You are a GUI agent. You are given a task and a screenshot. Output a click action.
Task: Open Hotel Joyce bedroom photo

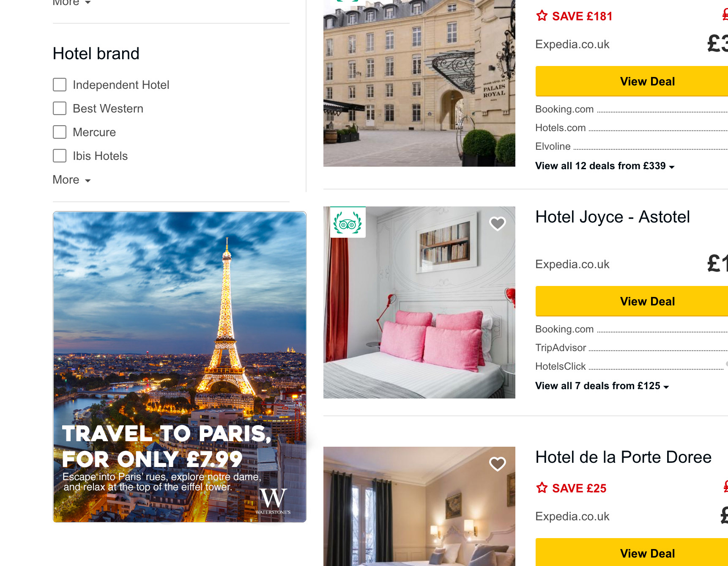(419, 302)
